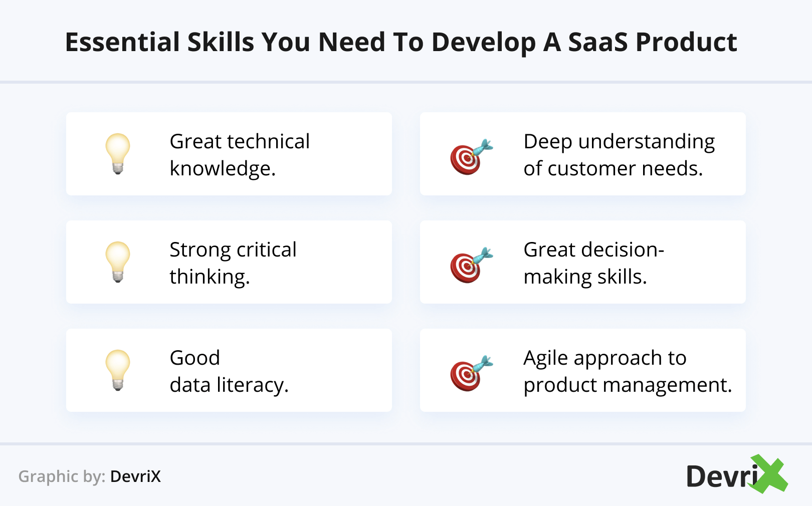Screen dimensions: 812x506
Task: Click the green X mark in the logo
Action: (769, 474)
